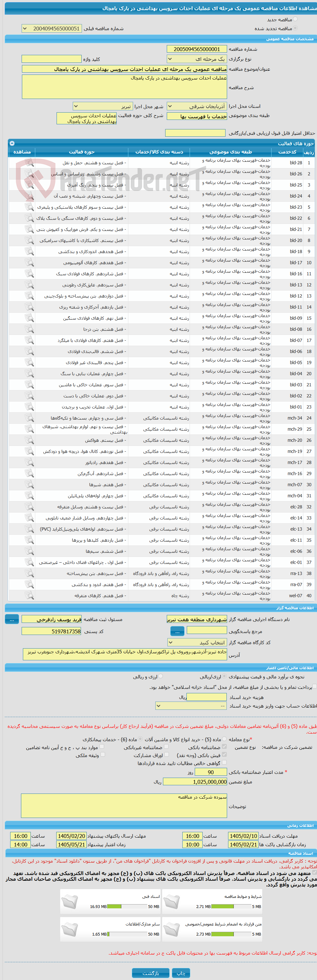Viewport: 317px width, 980px height.
Task: Open view icon for row bld-11
Action: pos(29,307)
